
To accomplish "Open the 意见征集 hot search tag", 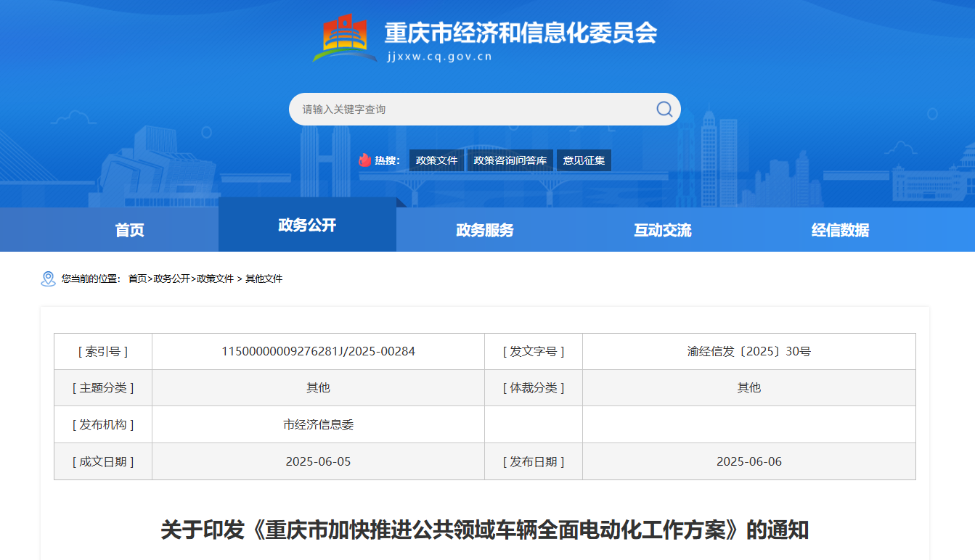I will (x=584, y=160).
